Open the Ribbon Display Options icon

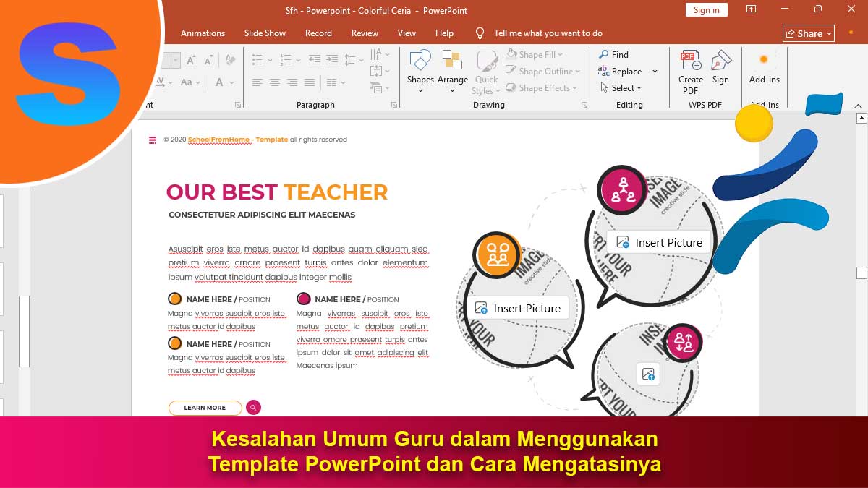coord(752,9)
